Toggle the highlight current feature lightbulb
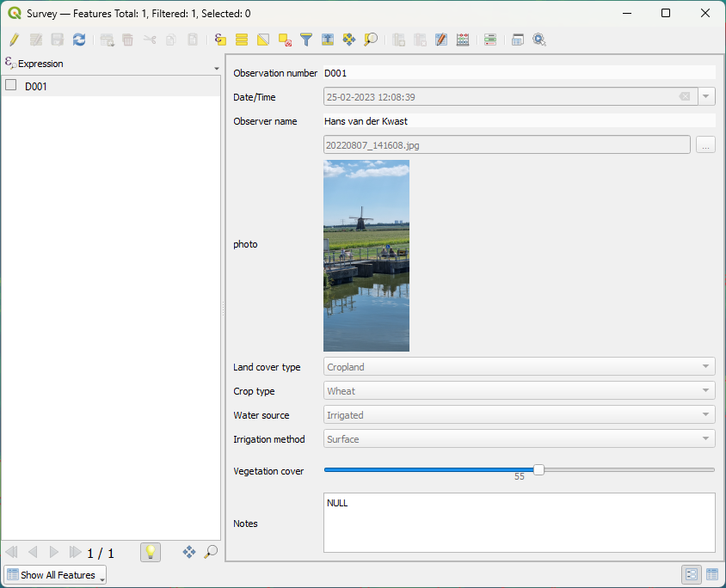 pyautogui.click(x=150, y=552)
